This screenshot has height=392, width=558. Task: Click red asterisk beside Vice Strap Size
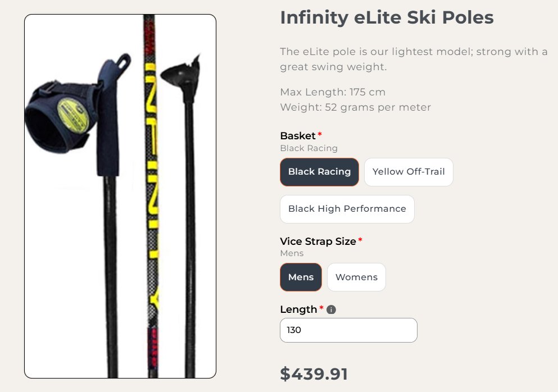coord(360,240)
